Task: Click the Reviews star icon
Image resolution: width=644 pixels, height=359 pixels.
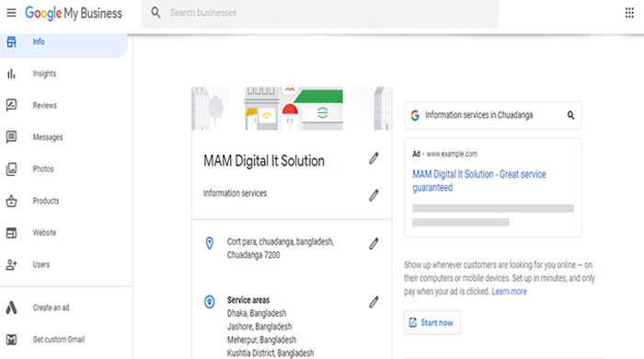Action: (x=11, y=105)
